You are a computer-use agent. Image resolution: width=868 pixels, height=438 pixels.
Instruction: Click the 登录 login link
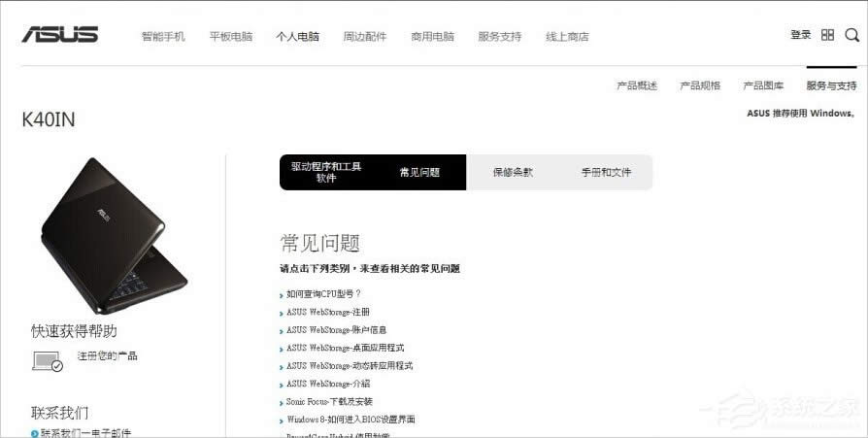[800, 35]
